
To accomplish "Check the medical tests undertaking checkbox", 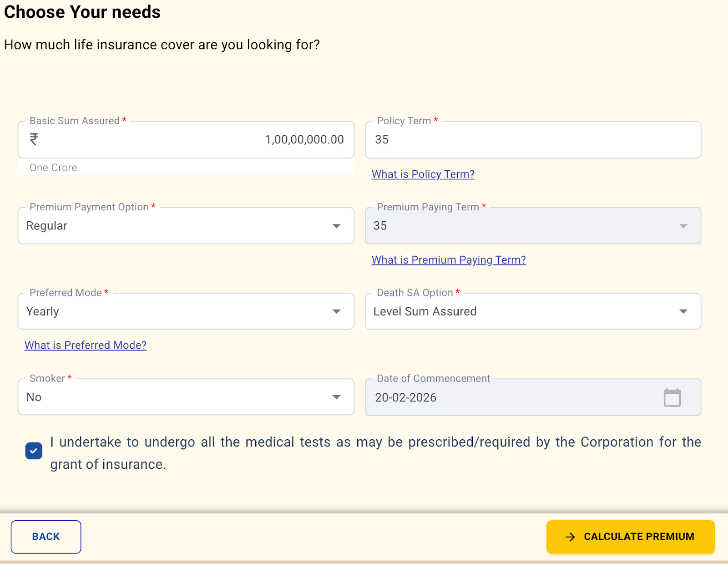I will coord(34,451).
